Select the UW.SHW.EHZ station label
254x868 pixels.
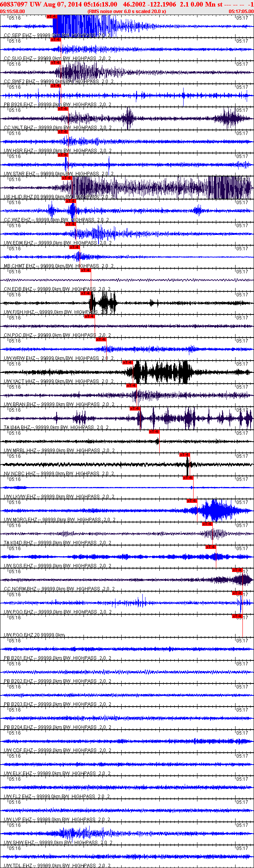57,843
